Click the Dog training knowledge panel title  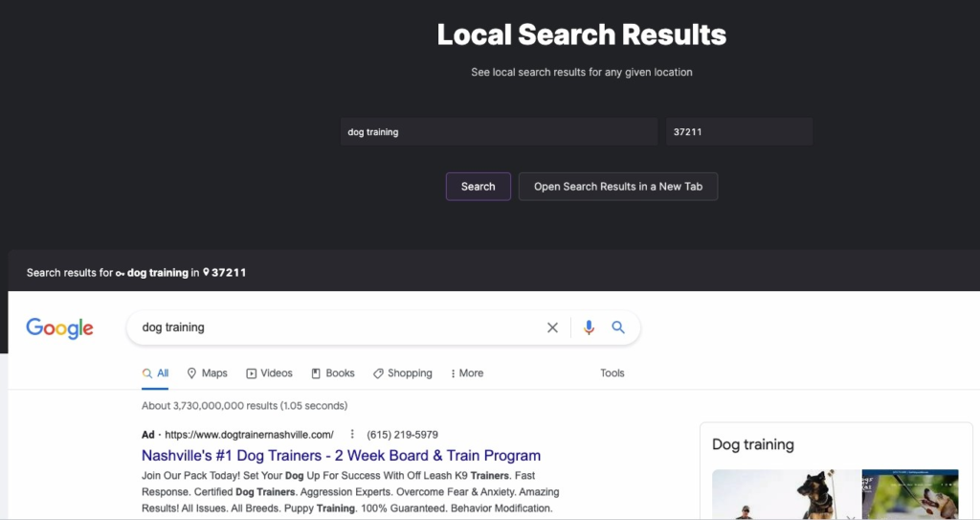[x=753, y=444]
